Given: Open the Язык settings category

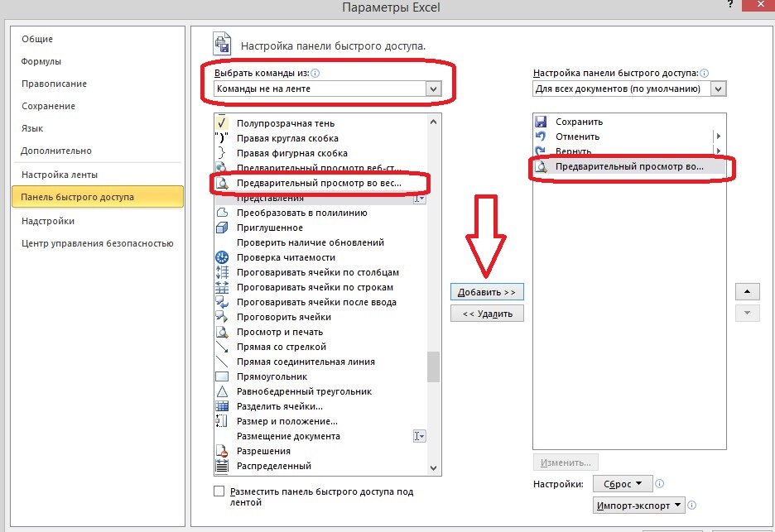Looking at the screenshot, I should 32,128.
